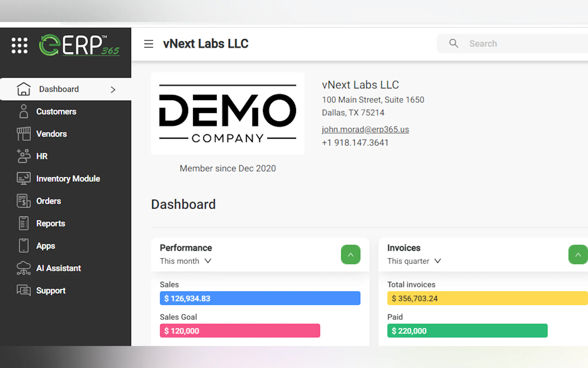This screenshot has width=588, height=368.
Task: Open the This month period dropdown
Action: click(185, 261)
